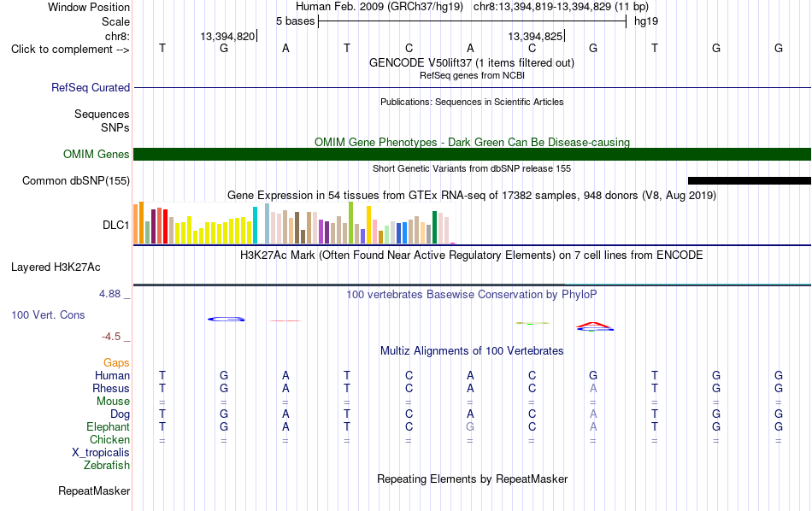The height and width of the screenshot is (511, 812).
Task: Click the green PhyloP conservation mark
Action: point(533,323)
